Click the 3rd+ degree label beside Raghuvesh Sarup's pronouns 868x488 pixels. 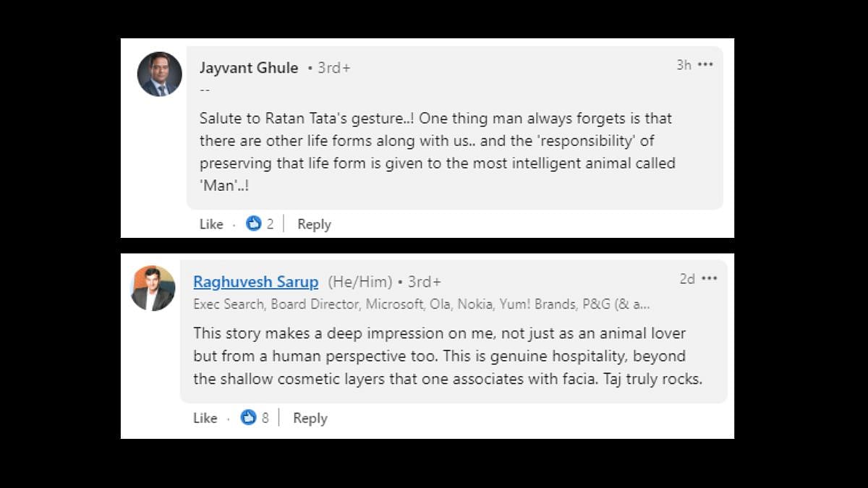[424, 282]
